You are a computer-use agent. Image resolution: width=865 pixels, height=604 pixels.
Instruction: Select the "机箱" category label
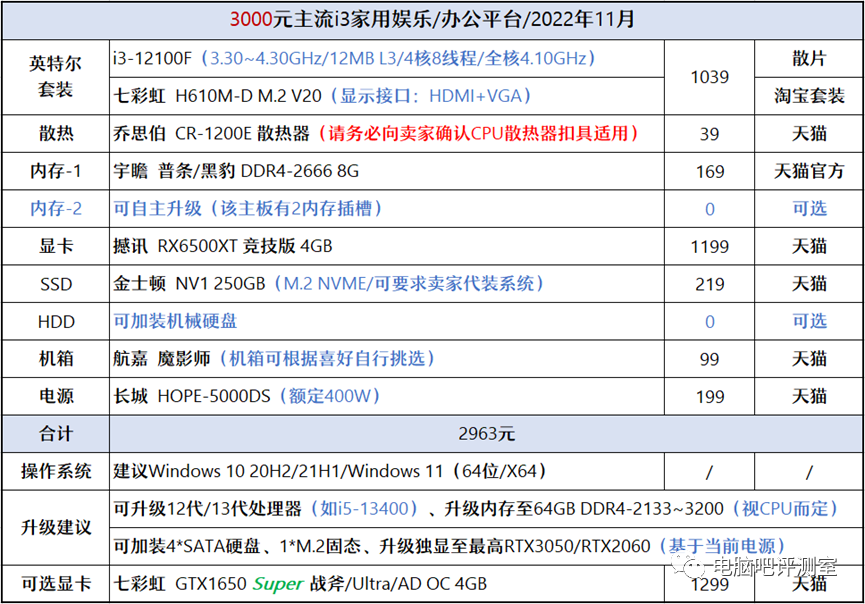tap(56, 359)
